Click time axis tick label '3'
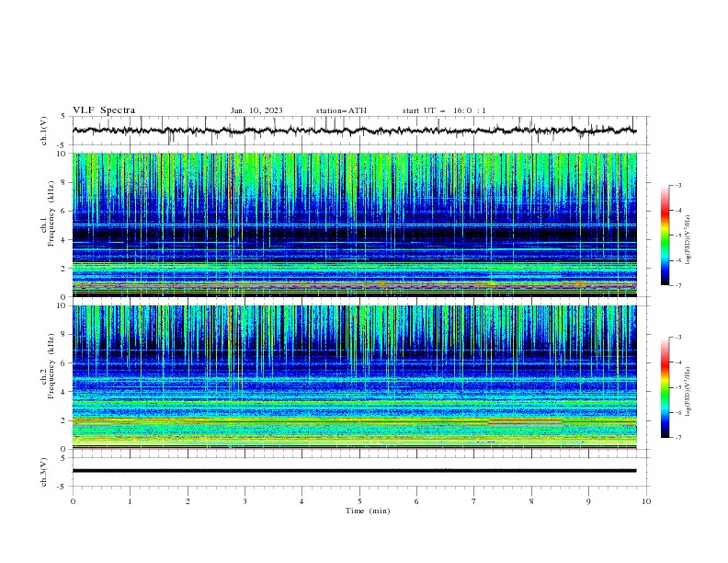728x563 pixels. point(245,501)
